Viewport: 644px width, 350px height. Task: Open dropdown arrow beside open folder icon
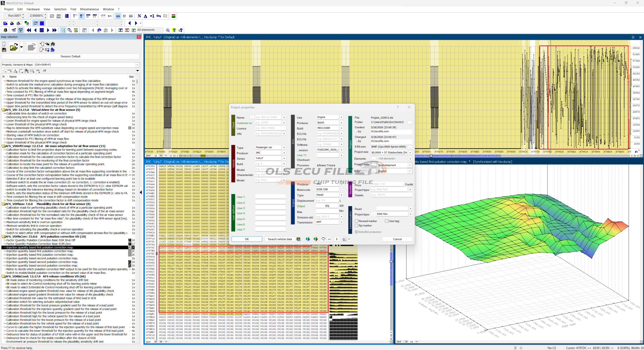21,47
